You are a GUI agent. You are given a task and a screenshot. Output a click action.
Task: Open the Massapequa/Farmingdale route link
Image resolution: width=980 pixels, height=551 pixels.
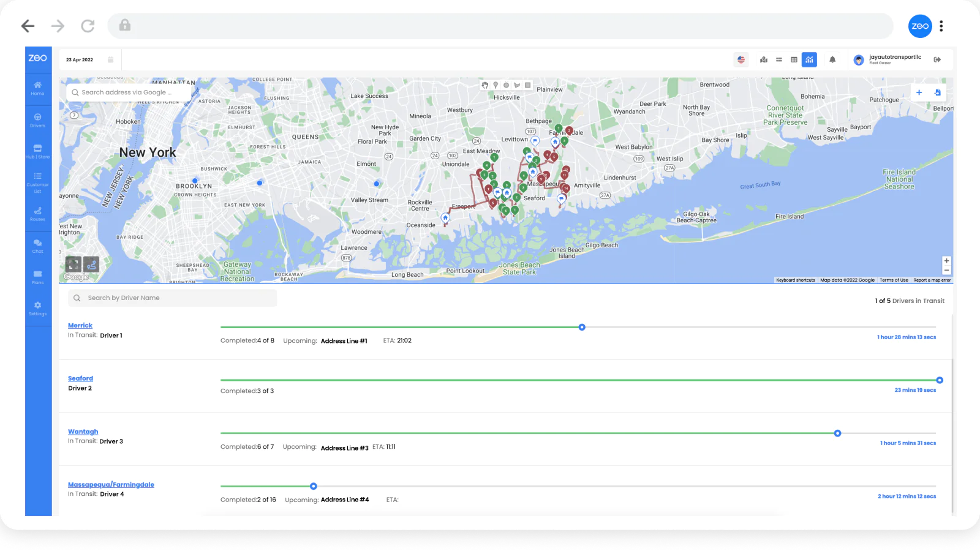111,485
